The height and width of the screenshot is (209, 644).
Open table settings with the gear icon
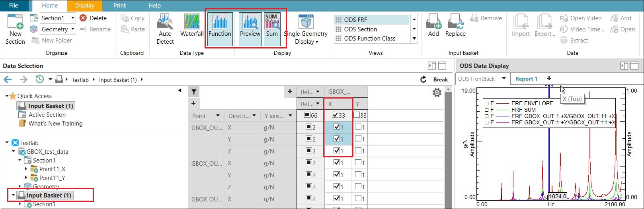tap(437, 93)
